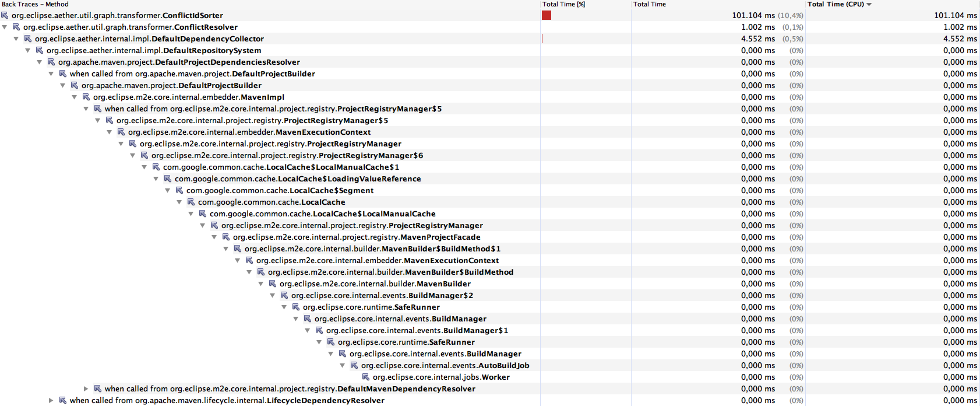Select the ConflictIdSorter method row text
980x406 pixels.
coord(117,15)
